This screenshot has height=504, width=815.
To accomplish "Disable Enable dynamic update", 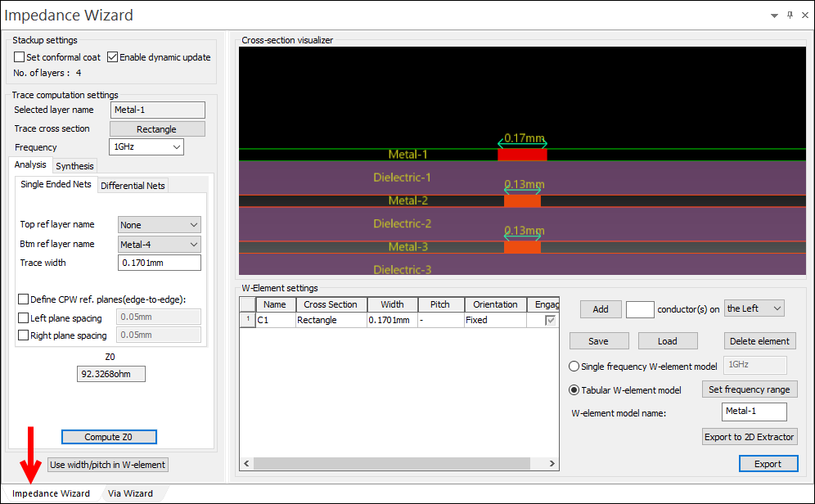I will coord(112,56).
